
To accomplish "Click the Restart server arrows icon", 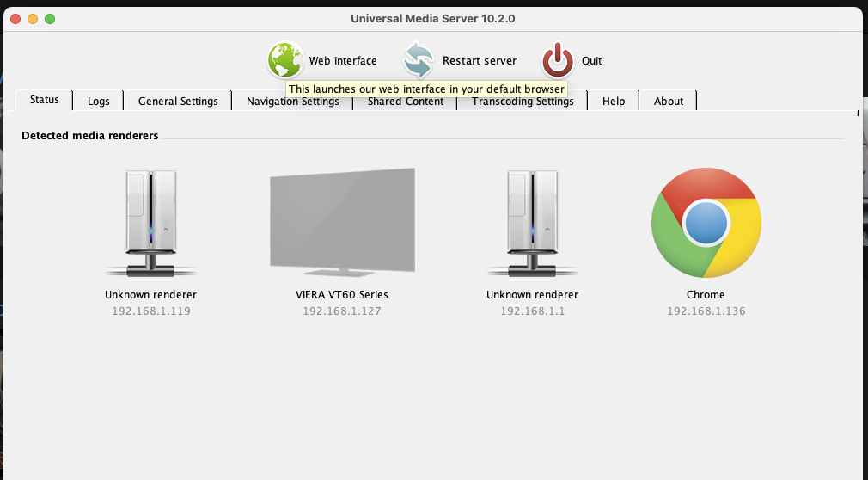I will [419, 60].
